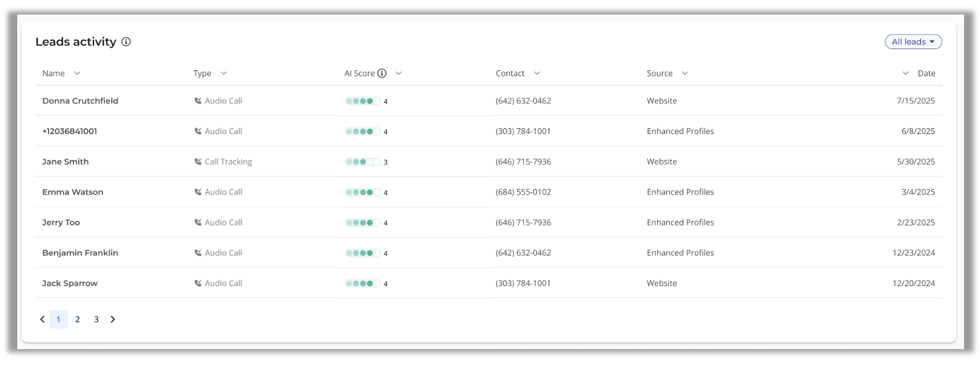Go to page 3 of leads

pyautogui.click(x=96, y=320)
